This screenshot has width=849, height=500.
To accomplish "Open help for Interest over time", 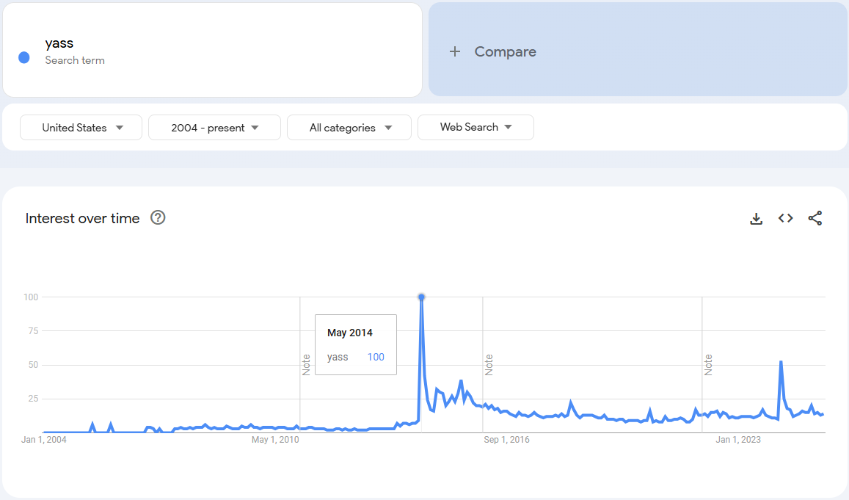I will pos(158,218).
